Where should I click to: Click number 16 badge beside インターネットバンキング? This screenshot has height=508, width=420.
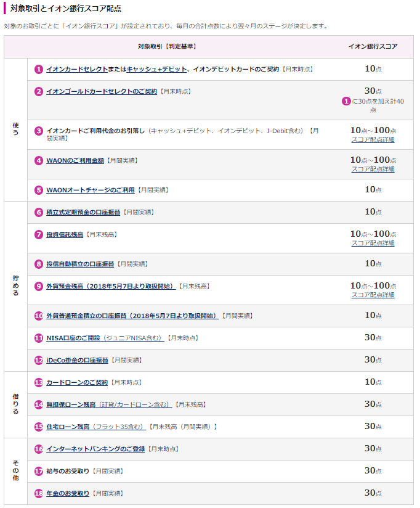[x=39, y=449]
